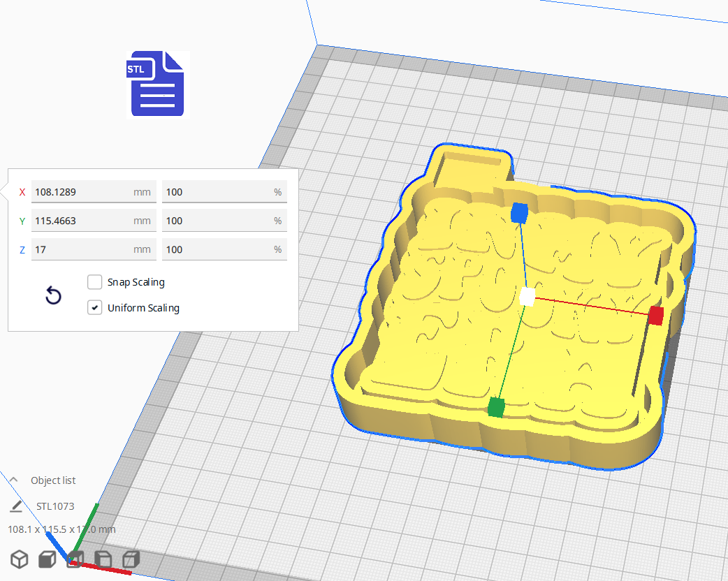
Task: Select STL1073 in the object list
Action: click(x=54, y=506)
